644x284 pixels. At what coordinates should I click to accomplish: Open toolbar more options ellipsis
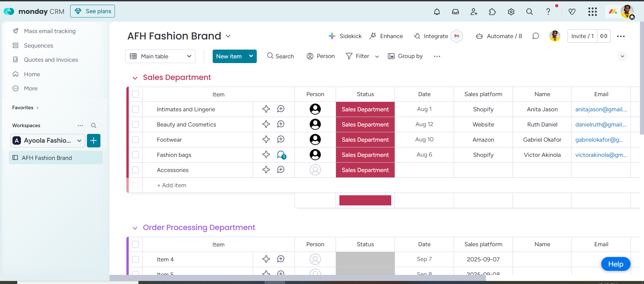[x=437, y=56]
